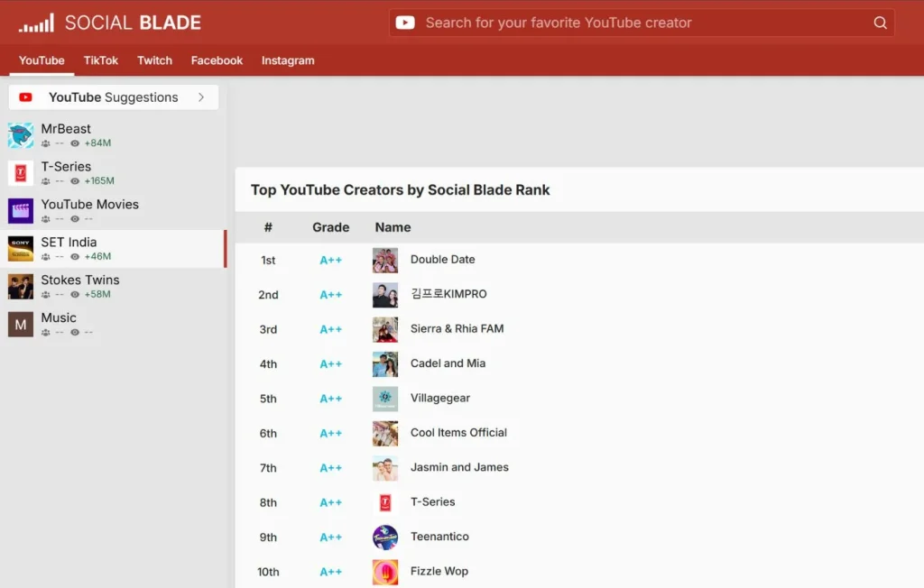Click the Fizzle Wop channel thumbnail

pos(385,572)
